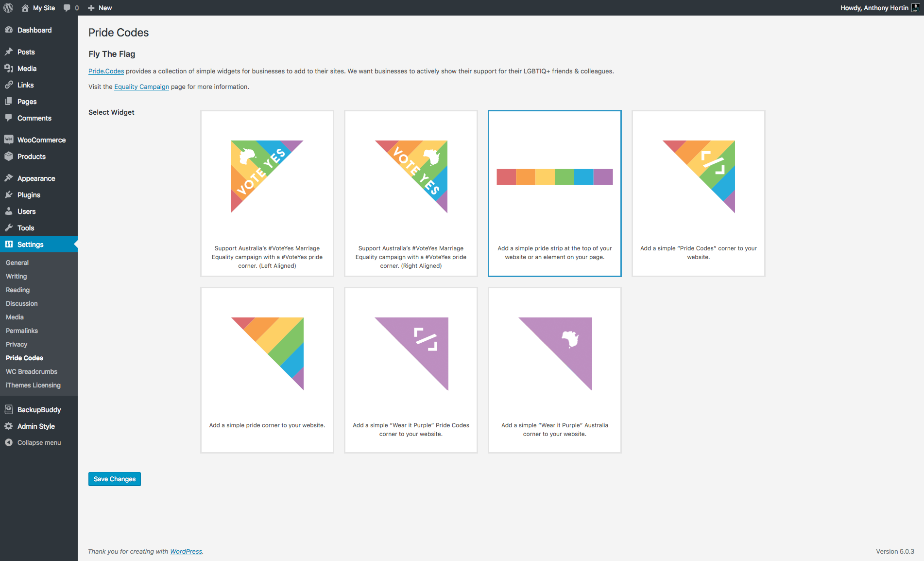Select the right aligned VoteYes corner widget

(411, 193)
